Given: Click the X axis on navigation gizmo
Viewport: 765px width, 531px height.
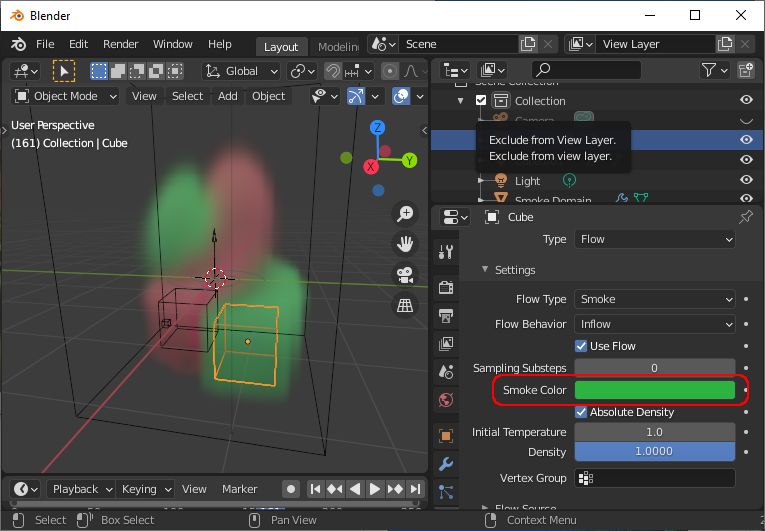Looking at the screenshot, I should 371,167.
